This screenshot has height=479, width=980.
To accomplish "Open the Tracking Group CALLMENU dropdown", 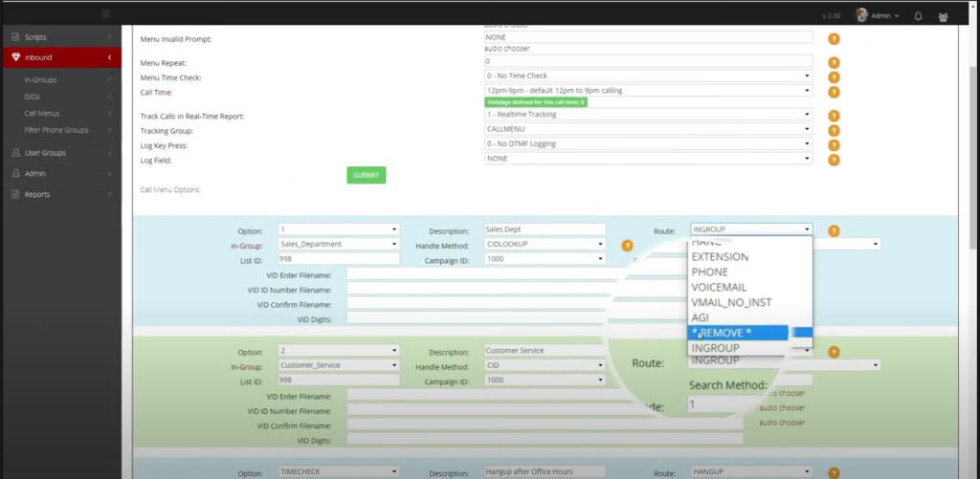I will point(649,129).
